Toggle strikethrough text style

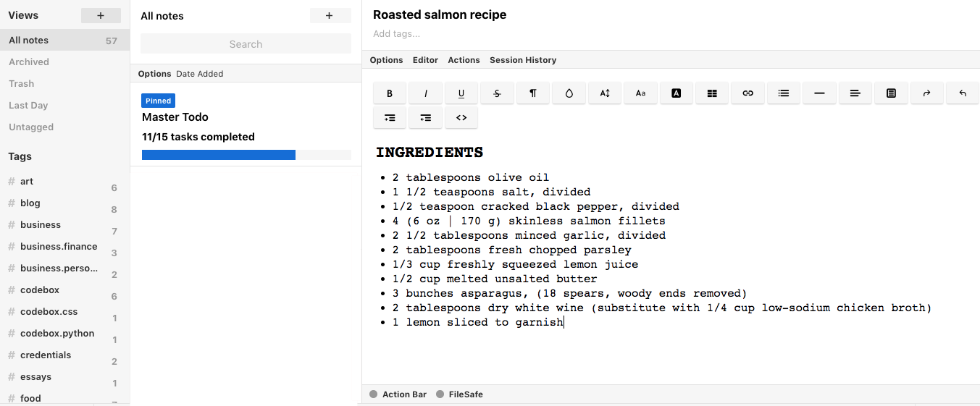(498, 93)
